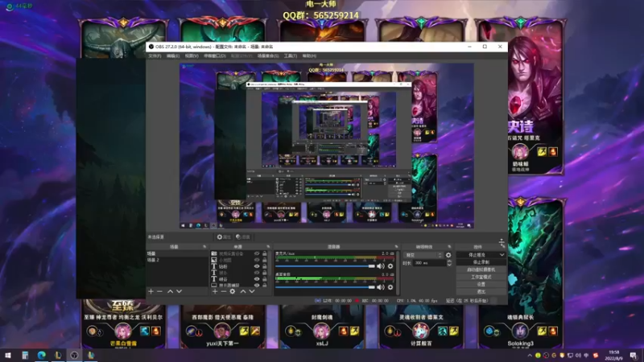The image size is (644, 362).
Task: Open desktop audio settings gear
Action: (390, 287)
